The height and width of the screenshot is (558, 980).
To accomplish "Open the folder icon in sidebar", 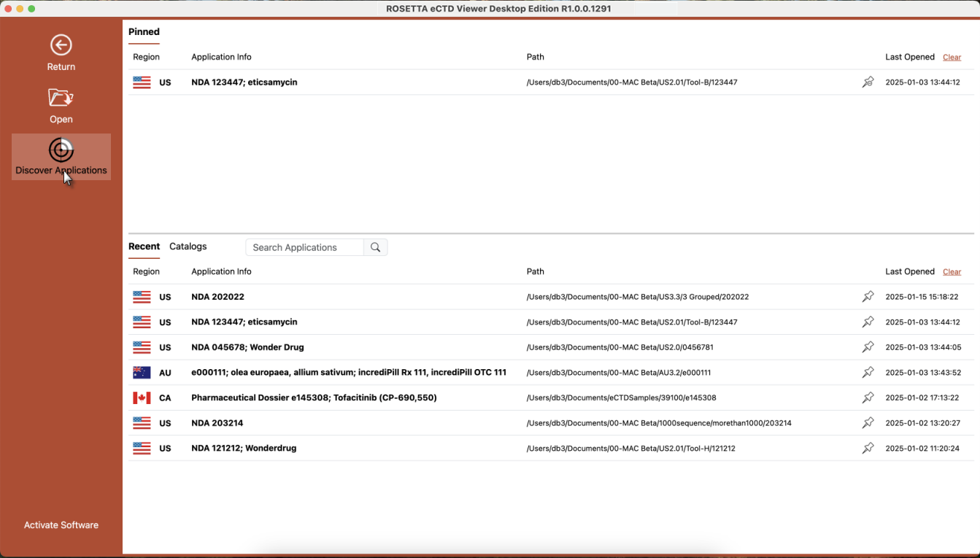I will pos(61,98).
